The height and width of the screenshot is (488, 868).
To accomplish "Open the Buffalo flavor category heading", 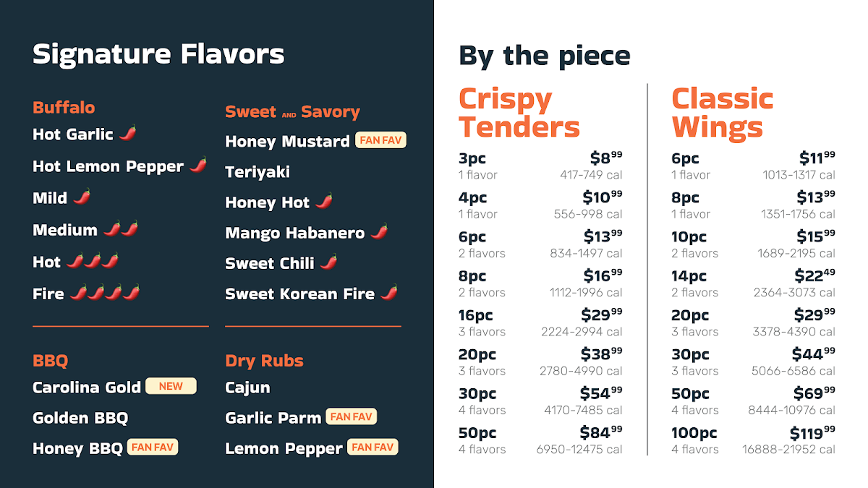I will click(x=64, y=108).
